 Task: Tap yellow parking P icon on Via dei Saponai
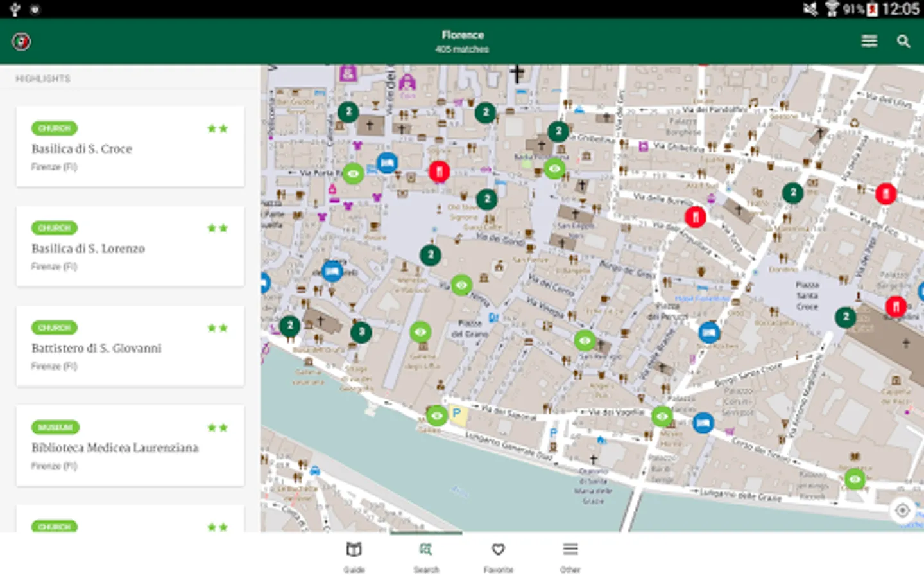pyautogui.click(x=457, y=414)
